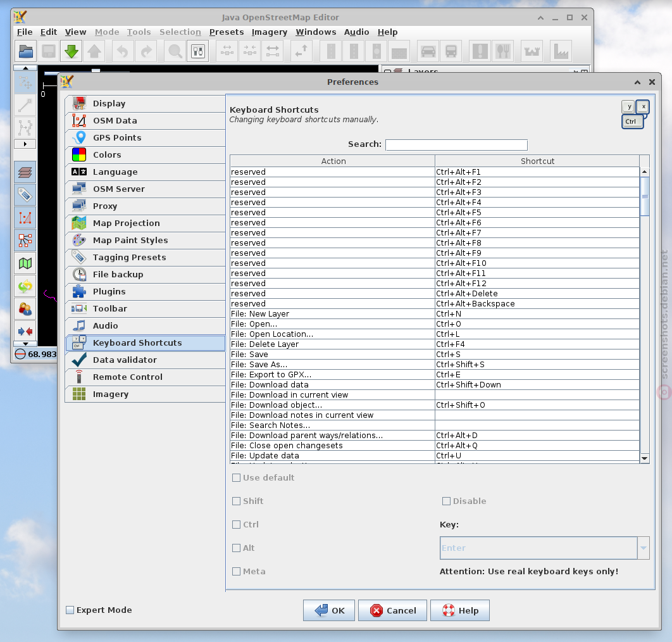Viewport: 672px width, 642px height.
Task: Select the Ctrl+Shift+Down shortcut cell
Action: click(537, 385)
